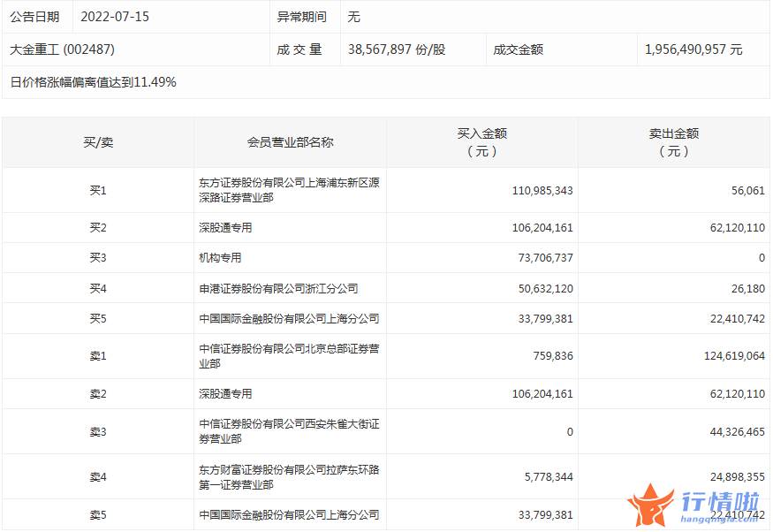The width and height of the screenshot is (773, 532).
Task: Click 33,799,381 in the 卖5 row
Action: point(545,514)
